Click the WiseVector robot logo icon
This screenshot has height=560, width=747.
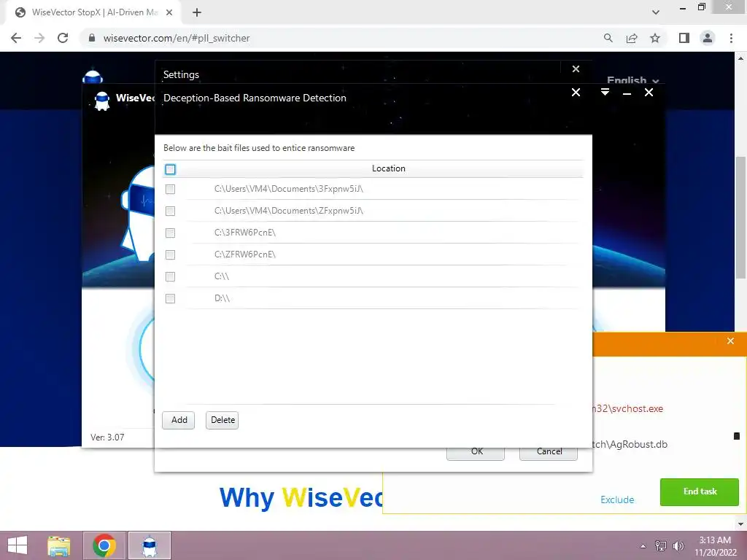coord(102,101)
